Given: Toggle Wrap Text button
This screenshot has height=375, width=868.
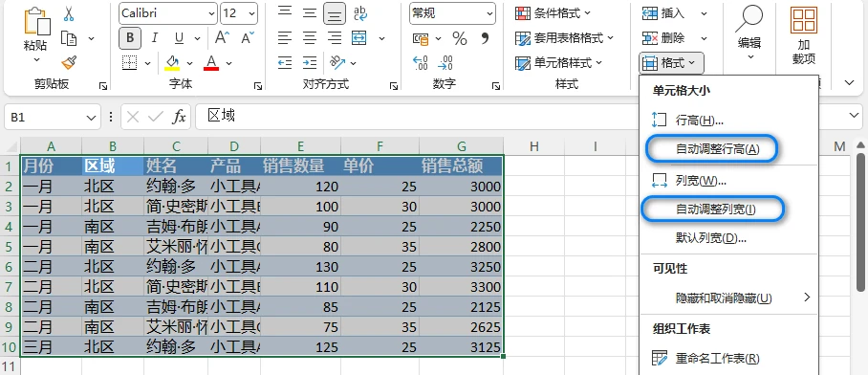Looking at the screenshot, I should click(x=360, y=12).
